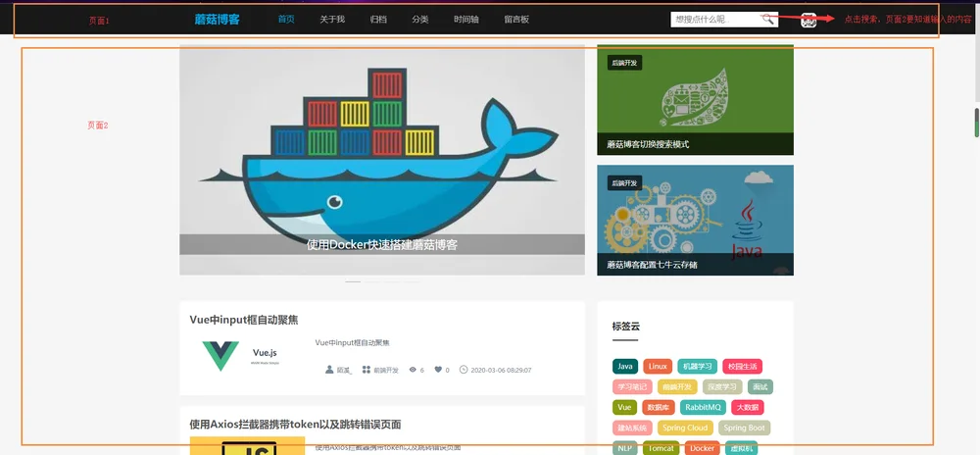Open the user avatar icon in header
Screen dimensions: 980x455
tap(808, 20)
